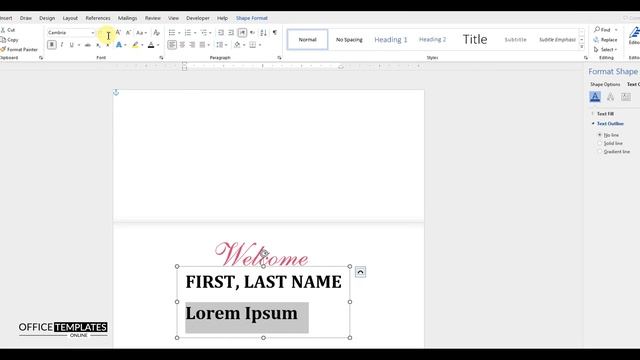Align text left

coord(172,45)
